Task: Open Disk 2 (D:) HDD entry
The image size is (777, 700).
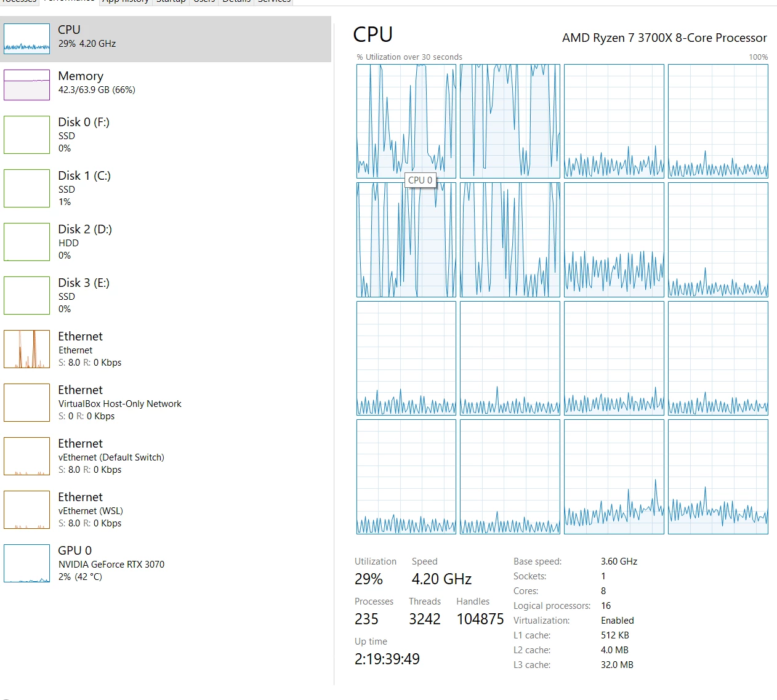Action: (x=166, y=242)
